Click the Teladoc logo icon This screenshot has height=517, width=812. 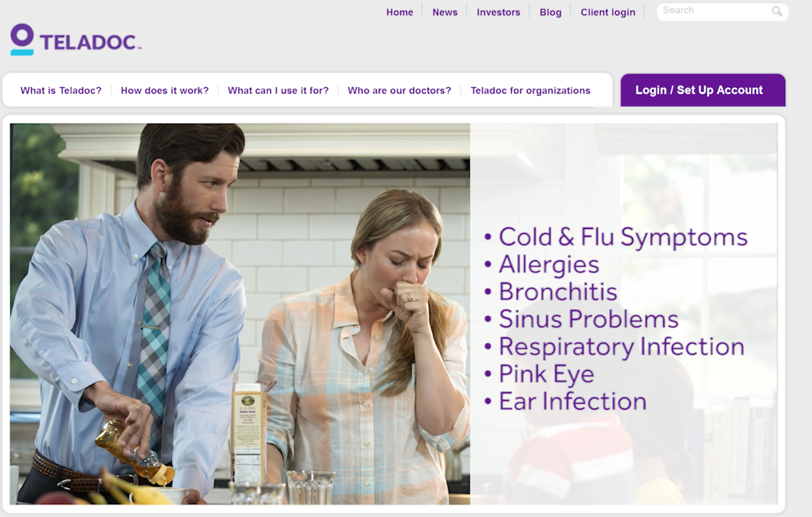pyautogui.click(x=22, y=39)
